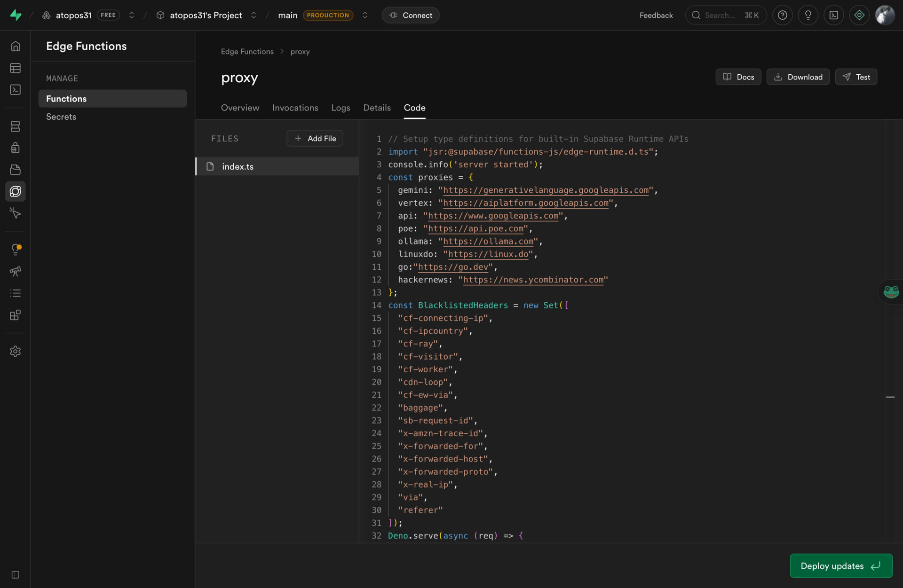Click the Test button
Image resolution: width=903 pixels, height=588 pixels.
[856, 77]
